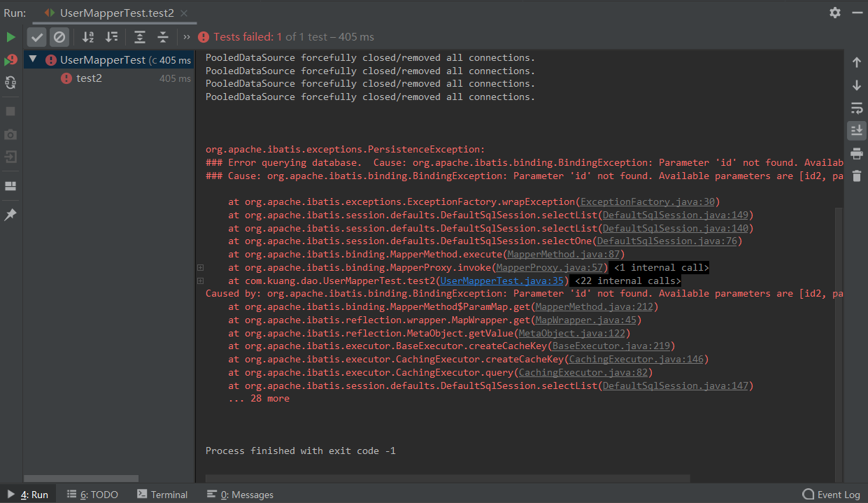Collapse all test nodes

[x=163, y=36]
